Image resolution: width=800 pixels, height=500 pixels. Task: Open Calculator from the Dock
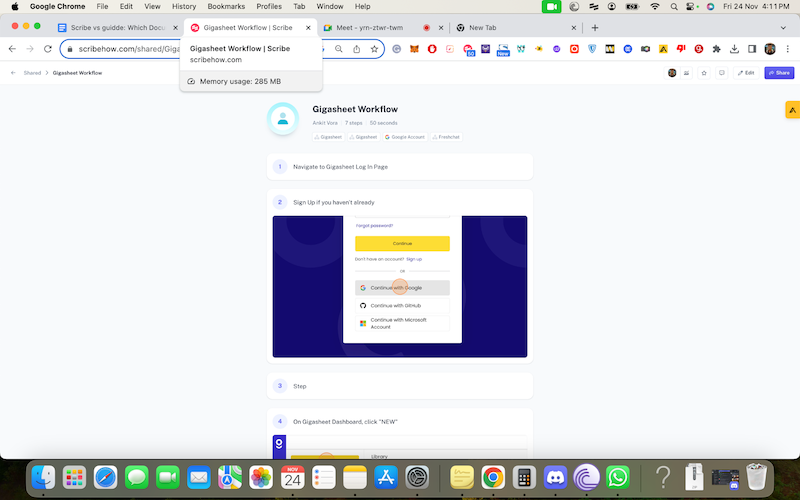click(x=524, y=478)
